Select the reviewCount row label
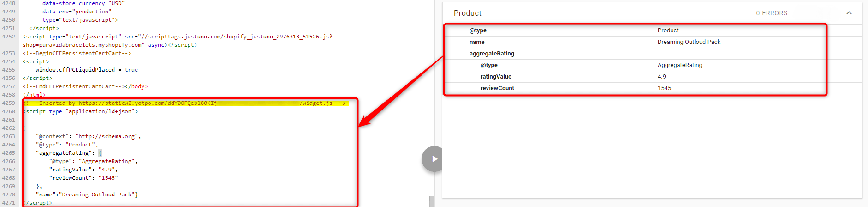This screenshot has width=868, height=207. [x=497, y=88]
